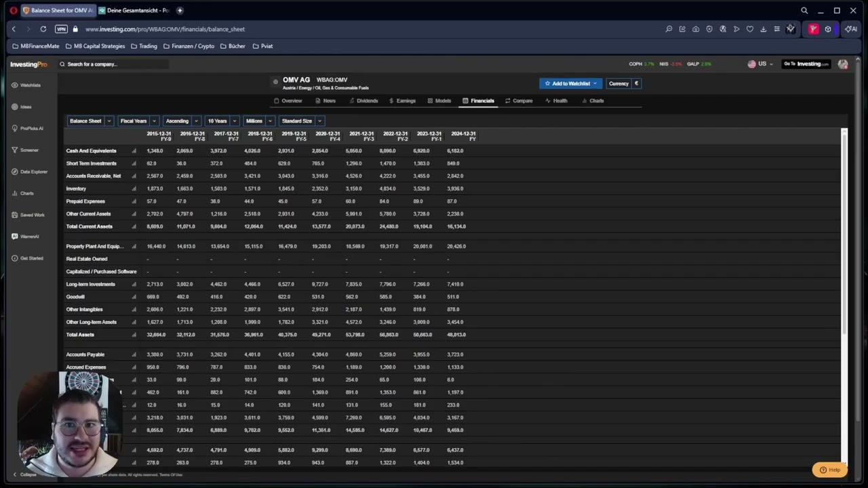Click the Opera menu logo

pos(13,10)
